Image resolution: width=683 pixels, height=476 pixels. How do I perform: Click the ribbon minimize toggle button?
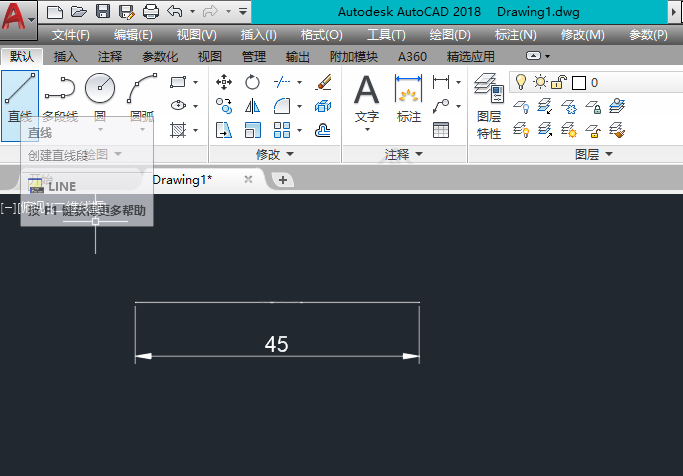[x=533, y=56]
